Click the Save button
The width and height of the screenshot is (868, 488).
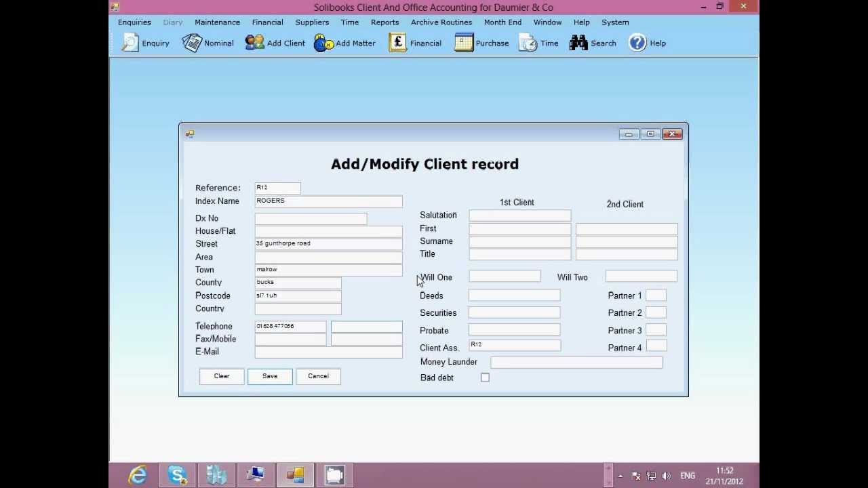click(270, 376)
